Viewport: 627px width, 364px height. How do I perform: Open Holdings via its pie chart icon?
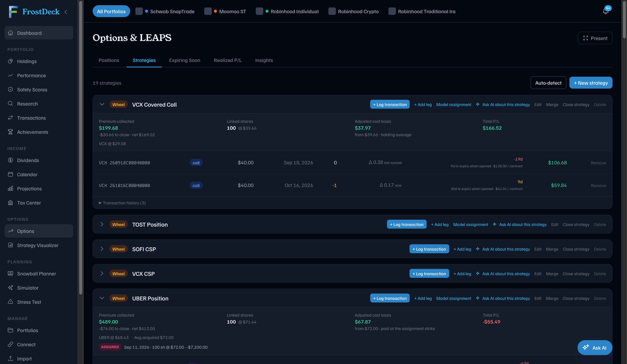[10, 61]
